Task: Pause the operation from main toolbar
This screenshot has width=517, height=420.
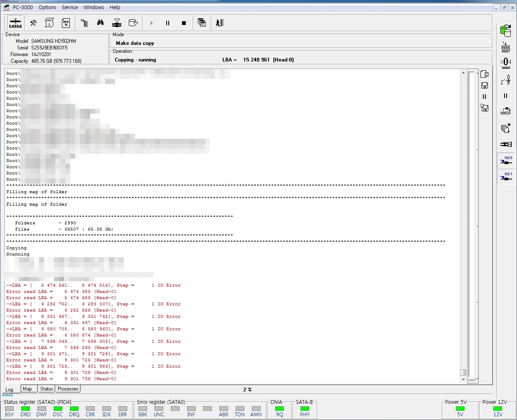Action: coord(167,23)
